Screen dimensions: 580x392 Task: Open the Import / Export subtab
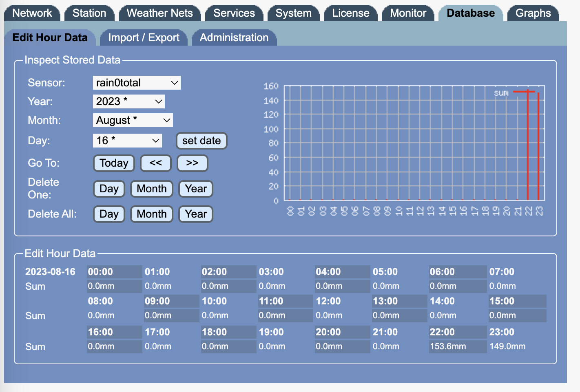pyautogui.click(x=144, y=37)
